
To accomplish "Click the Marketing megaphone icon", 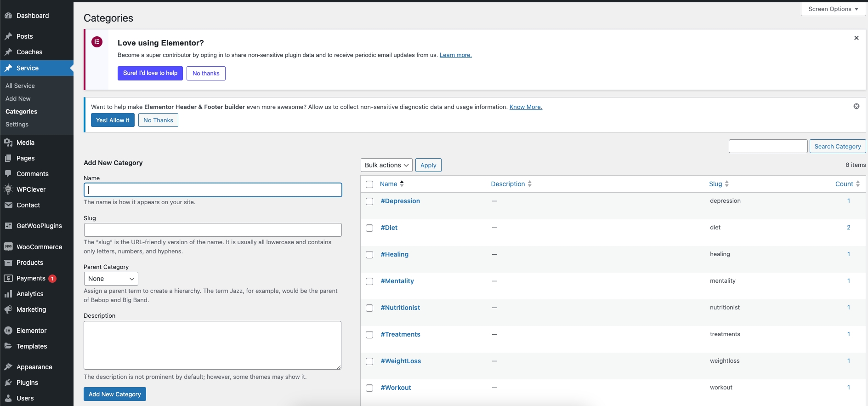I will click(8, 309).
